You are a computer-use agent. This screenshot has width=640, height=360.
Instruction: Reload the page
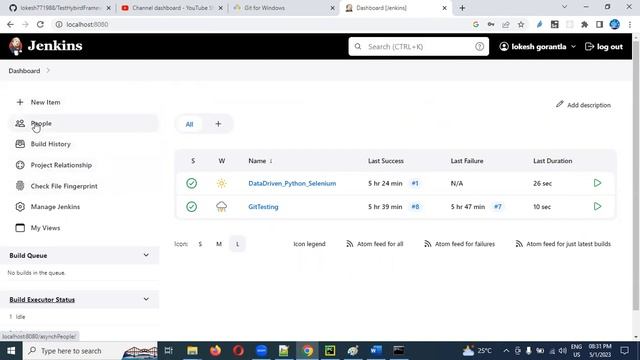click(40, 24)
